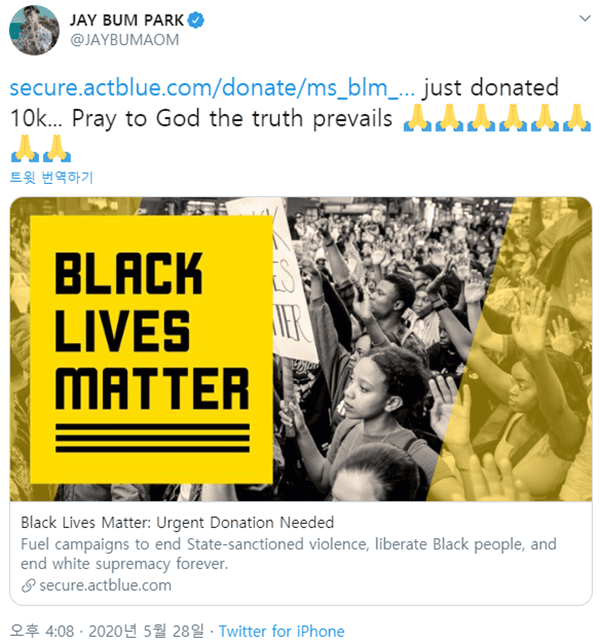Image resolution: width=600 pixels, height=644 pixels.
Task: Open the secure.actblue.com domain in card footer
Action: [105, 585]
